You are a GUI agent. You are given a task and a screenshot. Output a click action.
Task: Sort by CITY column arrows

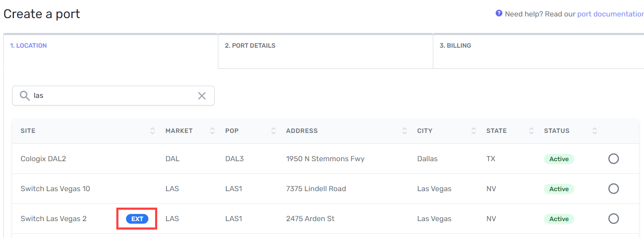474,131
